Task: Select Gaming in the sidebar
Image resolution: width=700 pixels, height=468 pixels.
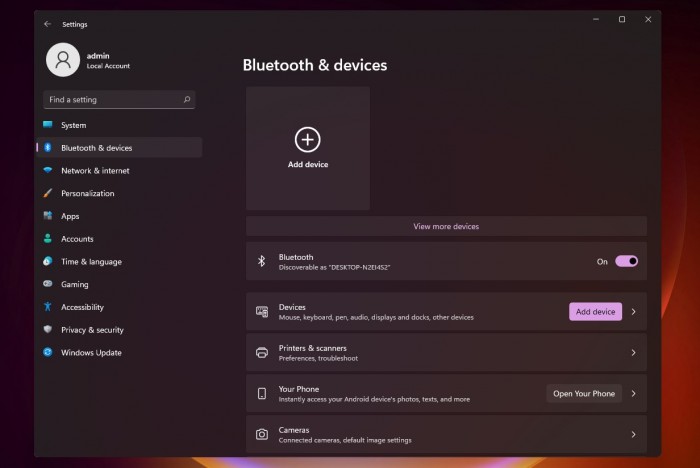Action: click(75, 285)
